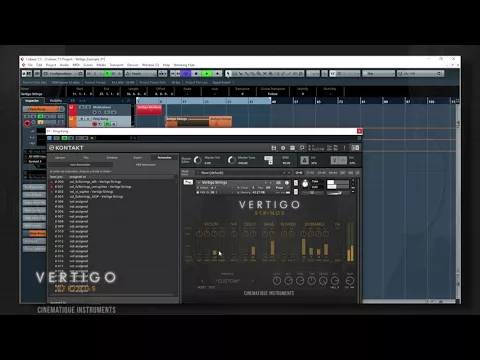Screen dimensions: 480x360
Task: Click the Vertigo Strings instrument wrench icon
Action: click(188, 182)
